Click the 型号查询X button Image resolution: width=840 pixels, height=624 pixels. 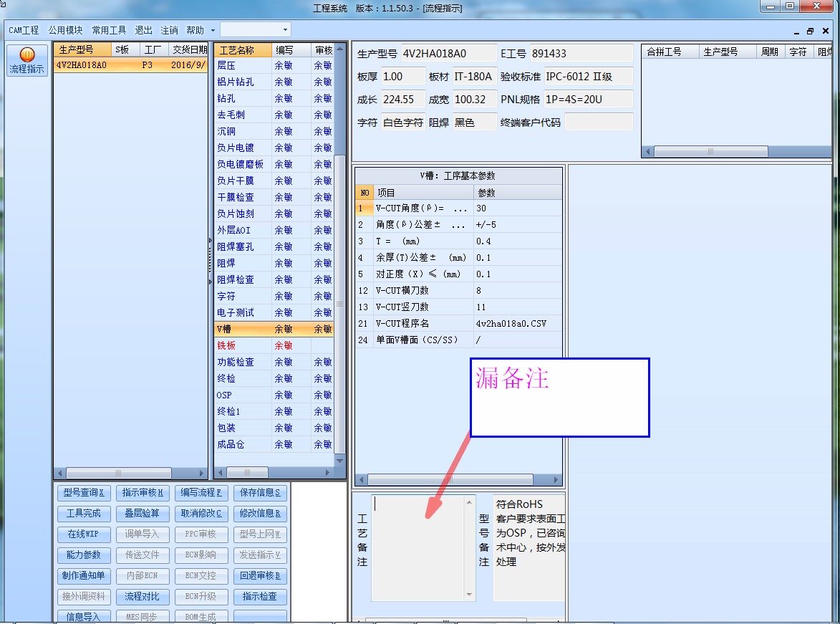84,493
